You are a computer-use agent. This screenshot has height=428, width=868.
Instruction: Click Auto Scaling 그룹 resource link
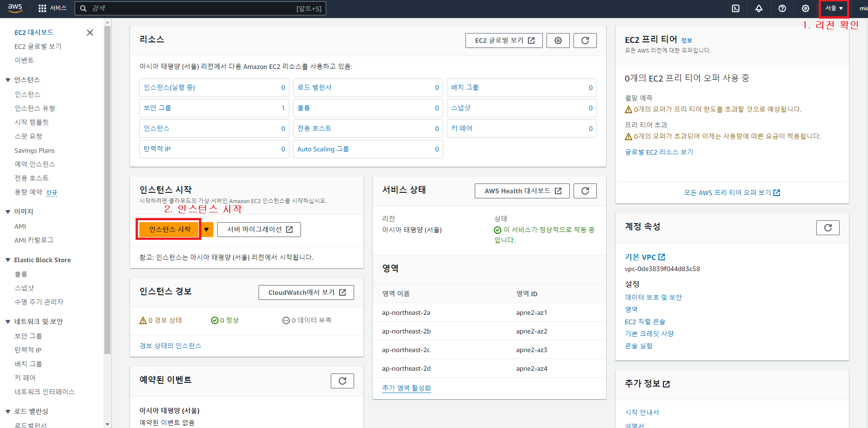pos(323,149)
